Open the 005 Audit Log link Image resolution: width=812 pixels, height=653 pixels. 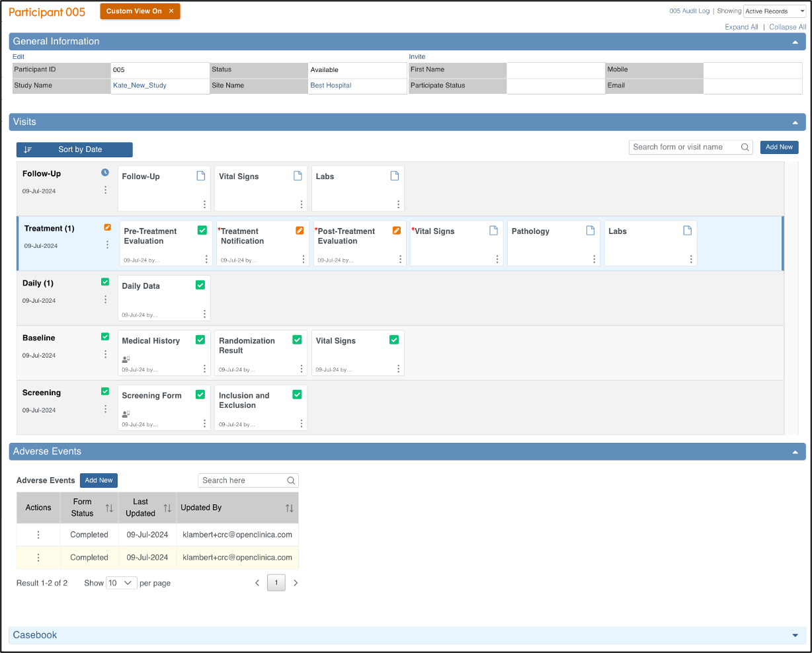pyautogui.click(x=689, y=11)
